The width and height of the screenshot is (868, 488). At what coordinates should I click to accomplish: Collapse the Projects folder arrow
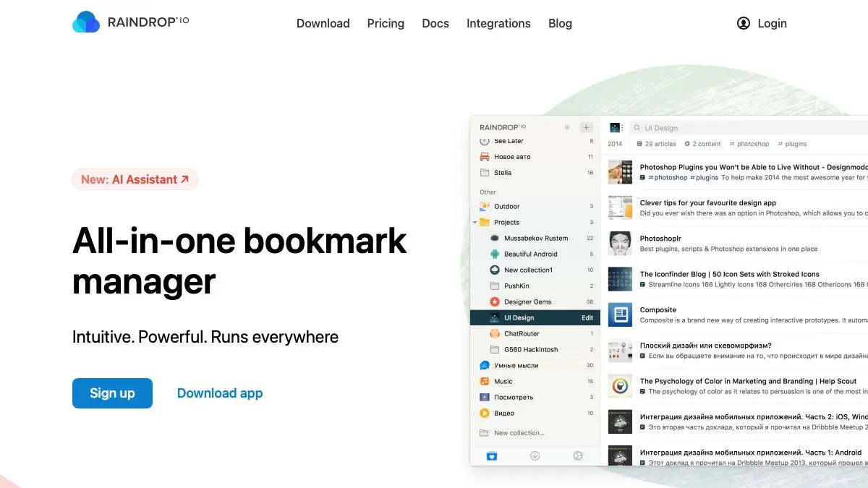[x=475, y=223]
